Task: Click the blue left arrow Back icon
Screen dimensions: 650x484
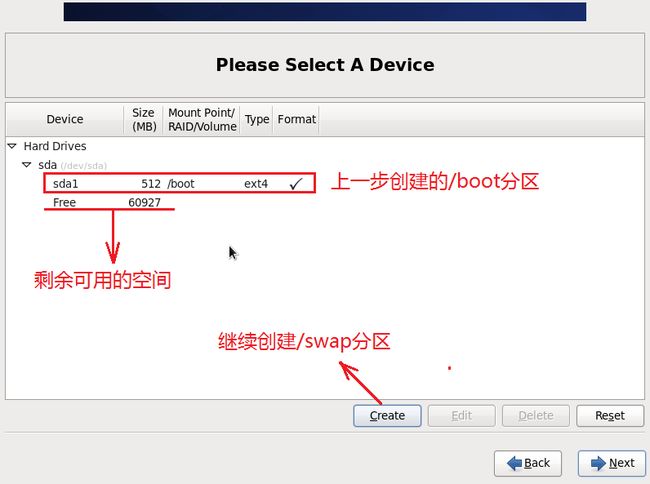Action: click(x=514, y=463)
